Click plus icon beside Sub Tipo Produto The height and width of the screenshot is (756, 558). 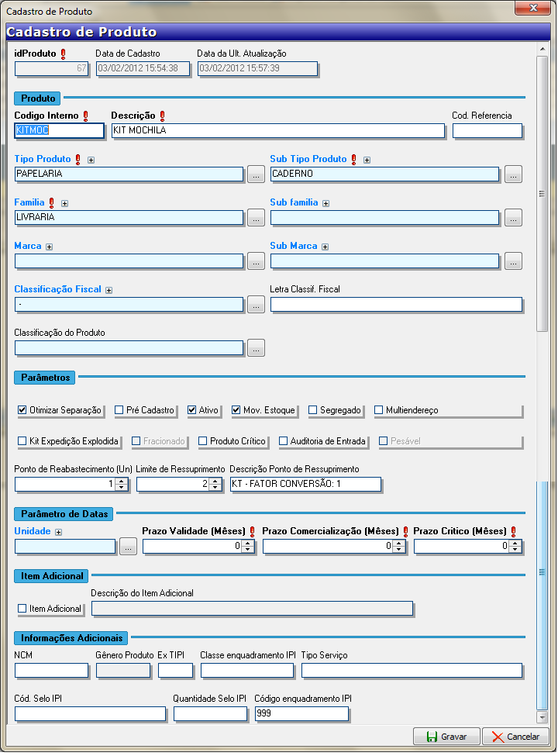pos(368,161)
